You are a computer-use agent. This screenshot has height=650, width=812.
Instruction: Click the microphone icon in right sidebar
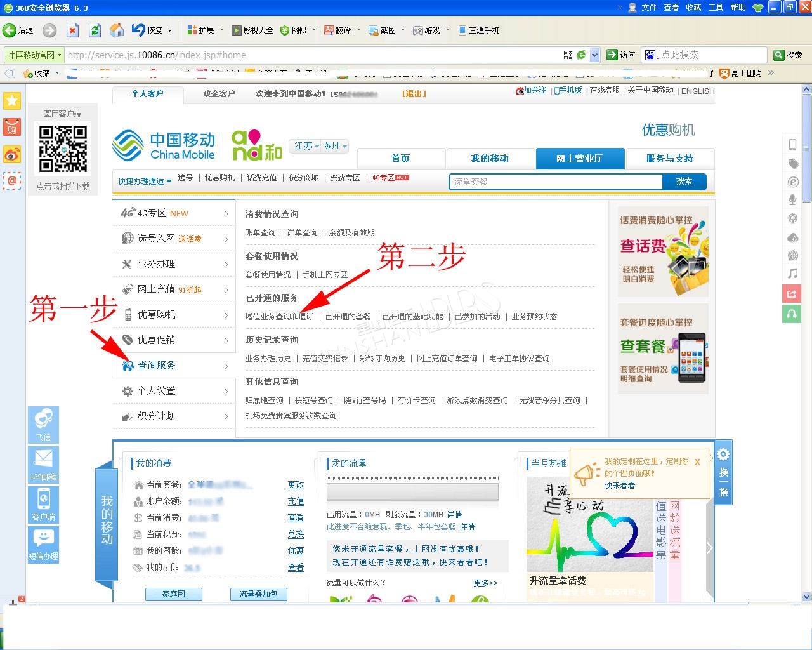click(792, 200)
